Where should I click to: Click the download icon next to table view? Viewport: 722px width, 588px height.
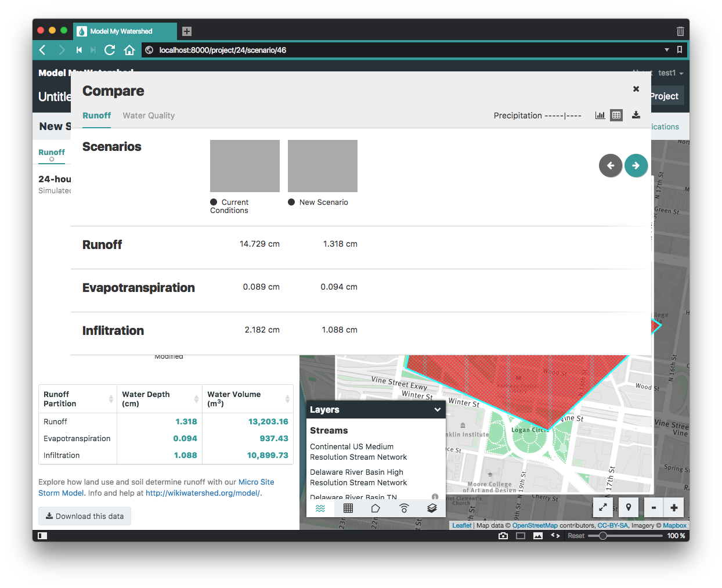[636, 115]
